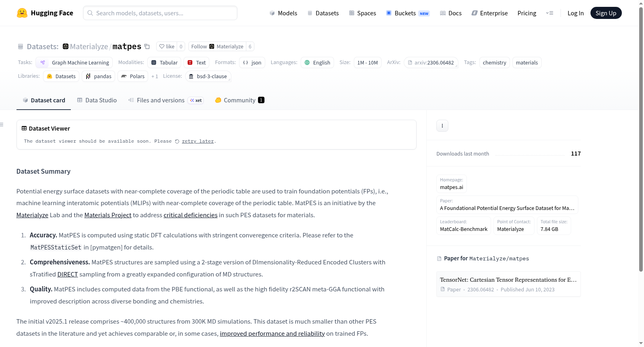Click the json format braces icon
Screen dimensions: 644x347
246,62
